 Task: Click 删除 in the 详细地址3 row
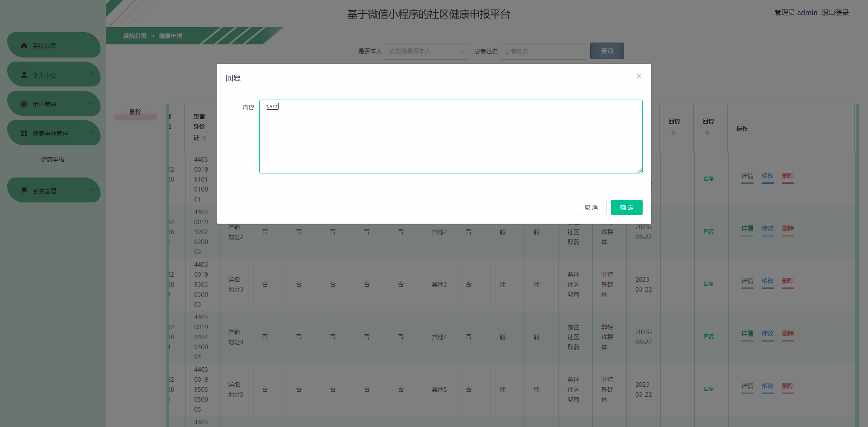tap(788, 281)
